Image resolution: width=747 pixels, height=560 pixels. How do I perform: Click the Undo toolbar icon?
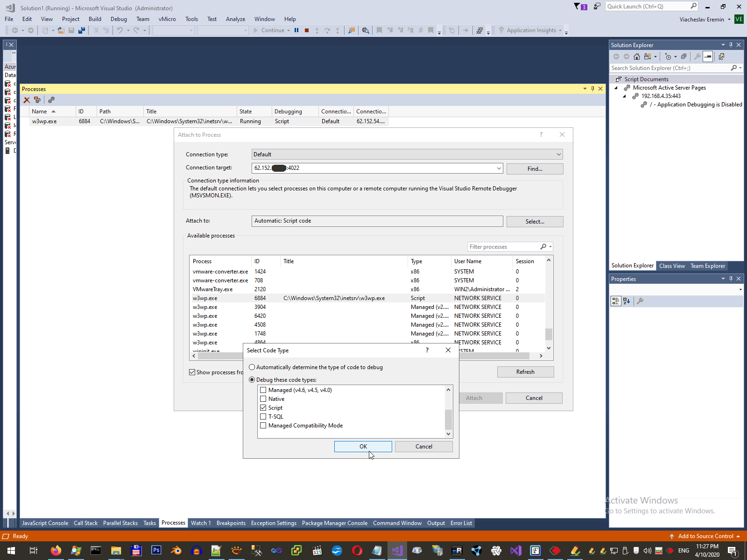(x=120, y=30)
